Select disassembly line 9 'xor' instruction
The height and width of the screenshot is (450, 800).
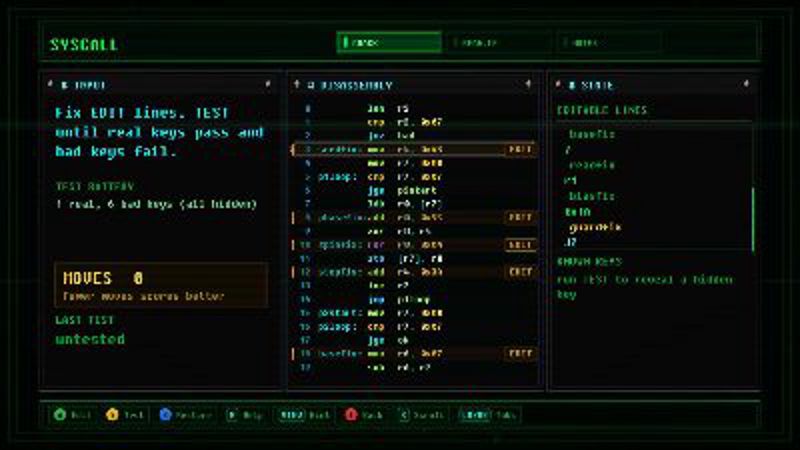tap(414, 231)
